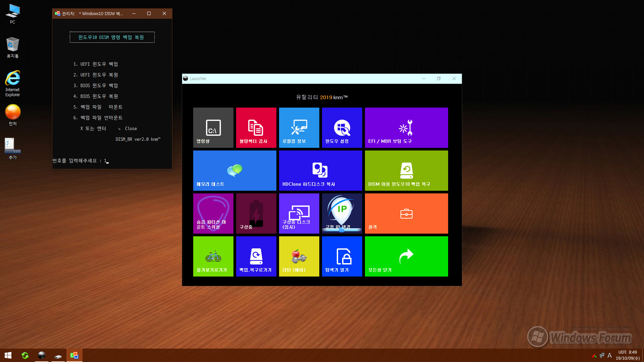644x362 pixels.
Task: Open the Windows Start button
Action: [8, 355]
